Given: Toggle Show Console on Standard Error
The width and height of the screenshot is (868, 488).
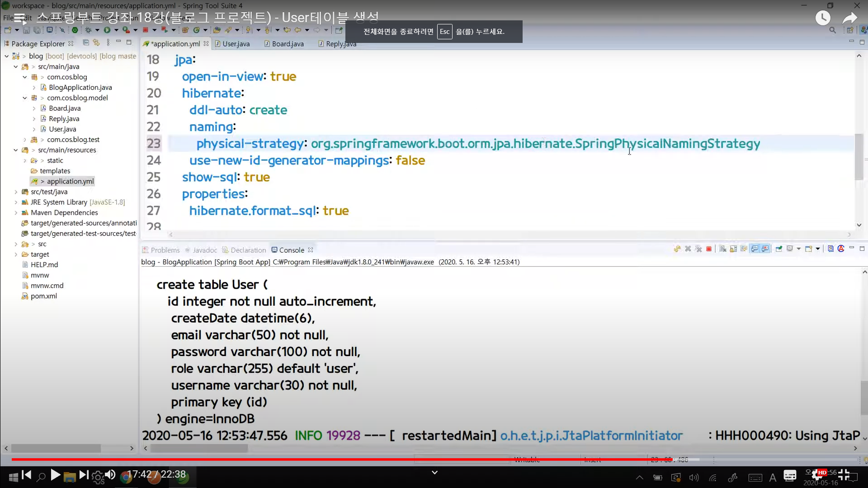Looking at the screenshot, I should point(765,249).
